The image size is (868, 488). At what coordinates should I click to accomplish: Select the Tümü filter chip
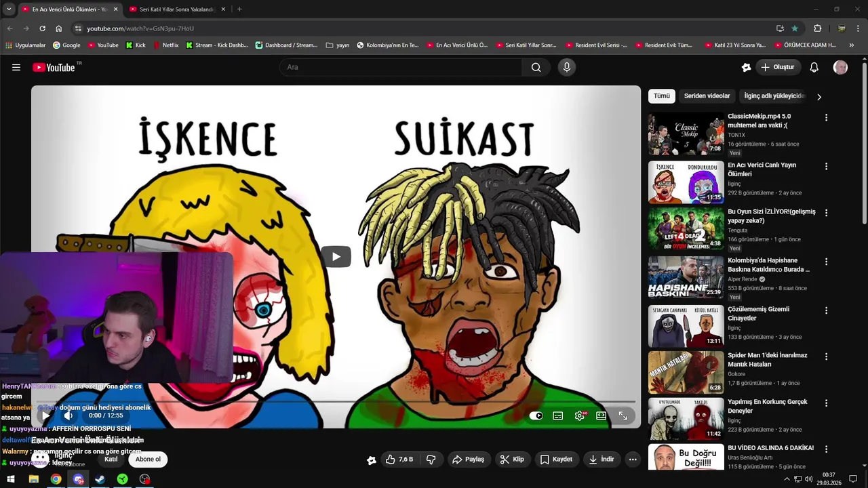pyautogui.click(x=662, y=96)
